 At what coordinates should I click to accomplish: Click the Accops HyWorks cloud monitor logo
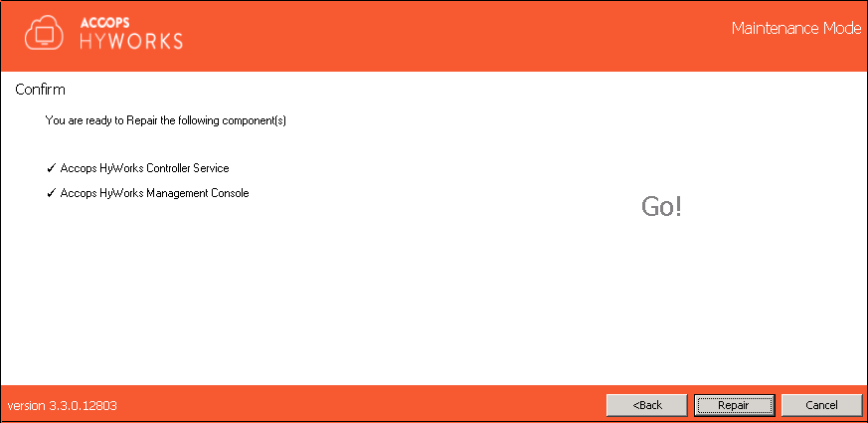click(x=45, y=34)
